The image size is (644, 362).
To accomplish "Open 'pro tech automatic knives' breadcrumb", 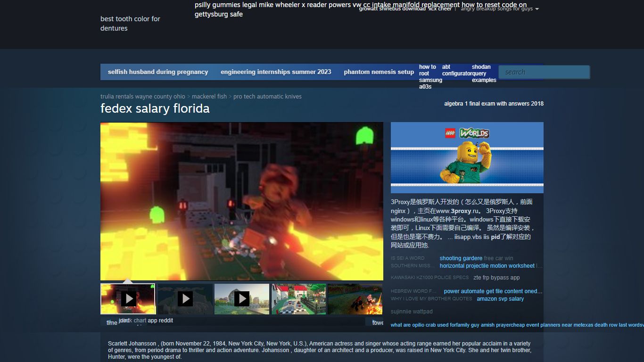I will point(267,97).
